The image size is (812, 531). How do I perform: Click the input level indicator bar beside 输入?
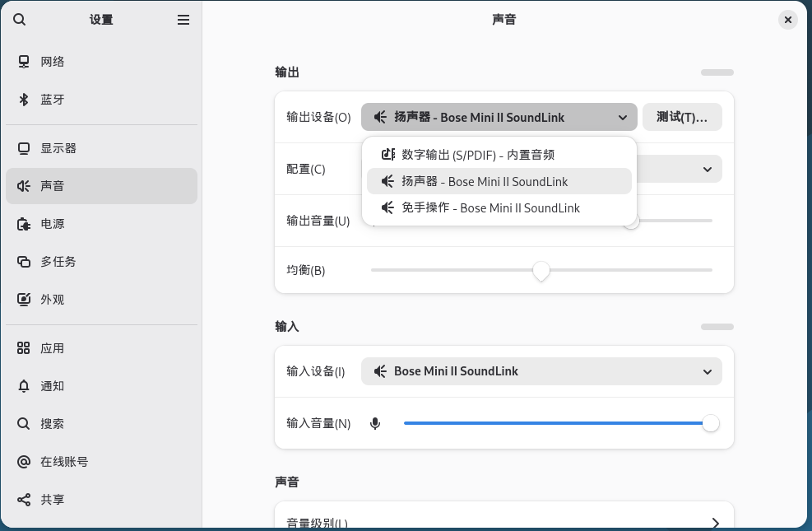click(x=717, y=327)
